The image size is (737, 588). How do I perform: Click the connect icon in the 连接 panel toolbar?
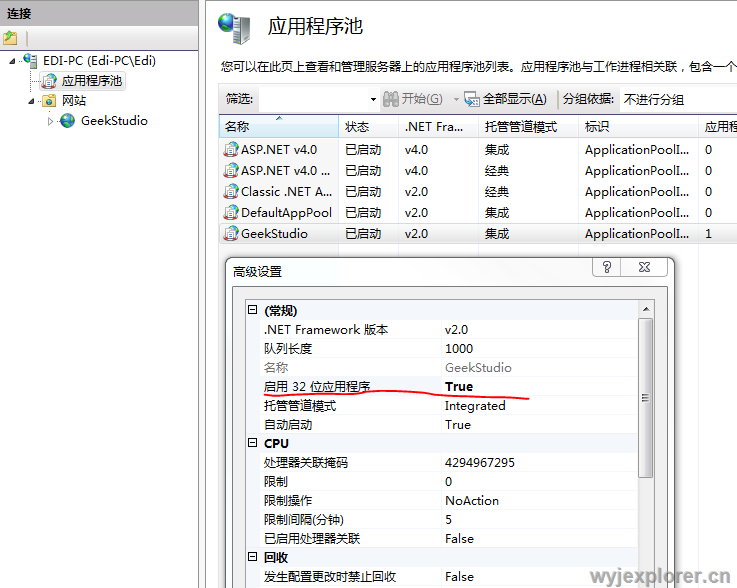(x=10, y=38)
